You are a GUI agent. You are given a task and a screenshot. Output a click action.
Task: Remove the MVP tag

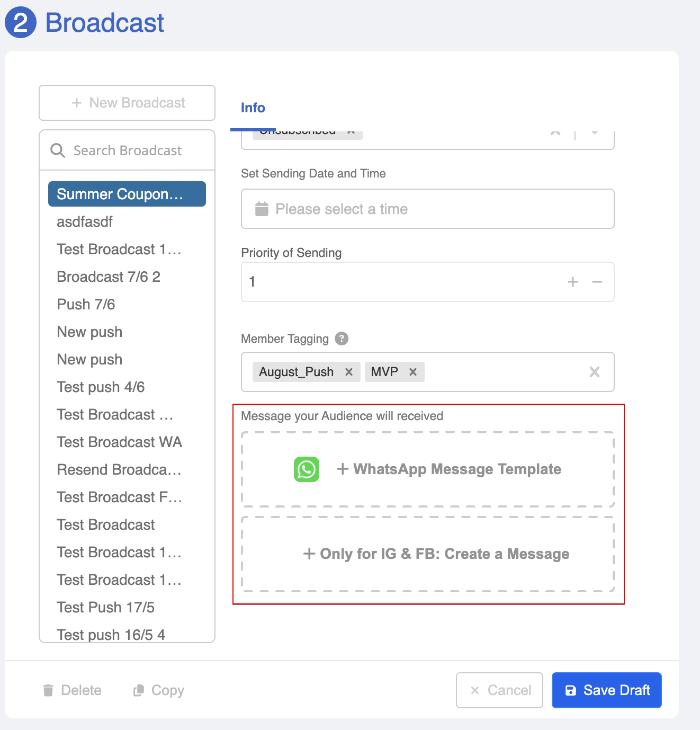[x=413, y=372]
